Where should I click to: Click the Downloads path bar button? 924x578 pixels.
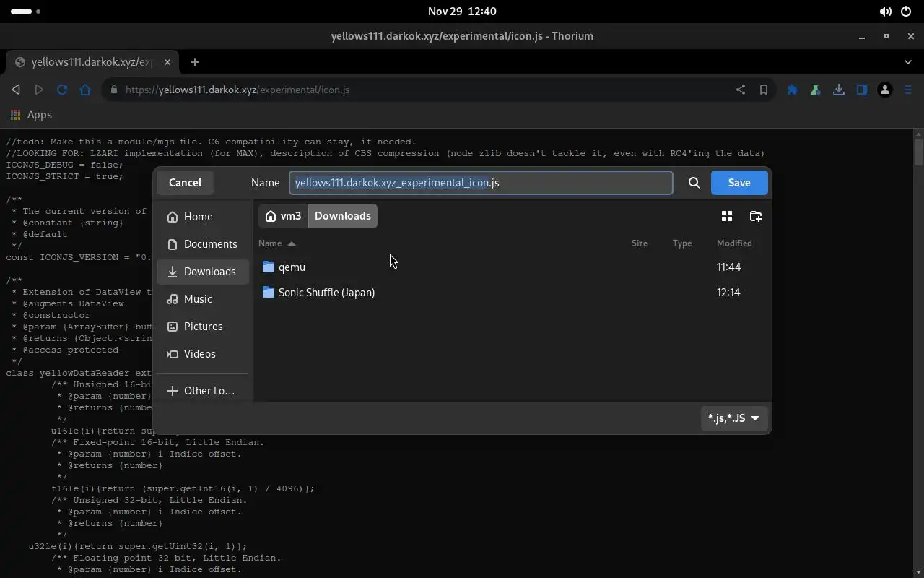pos(343,216)
